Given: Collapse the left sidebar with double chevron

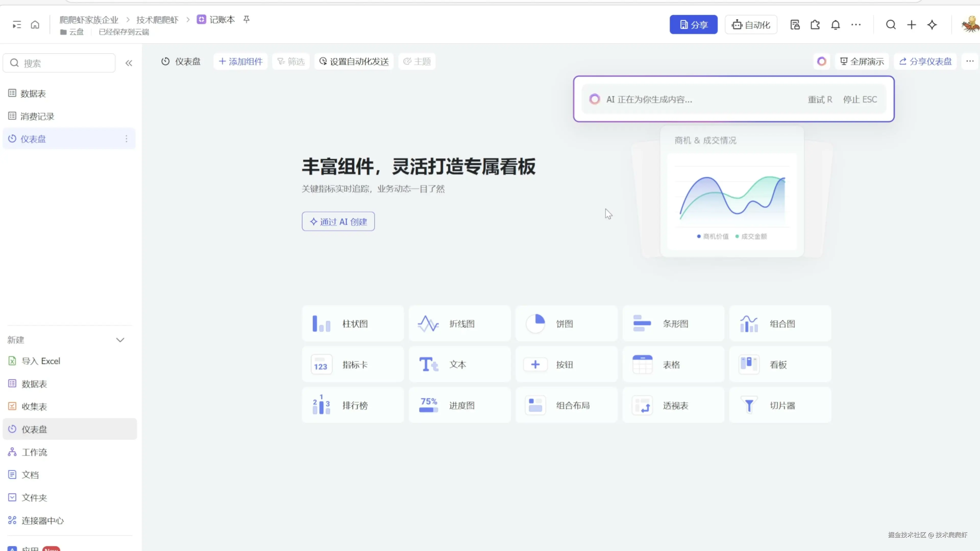Looking at the screenshot, I should click(x=129, y=63).
